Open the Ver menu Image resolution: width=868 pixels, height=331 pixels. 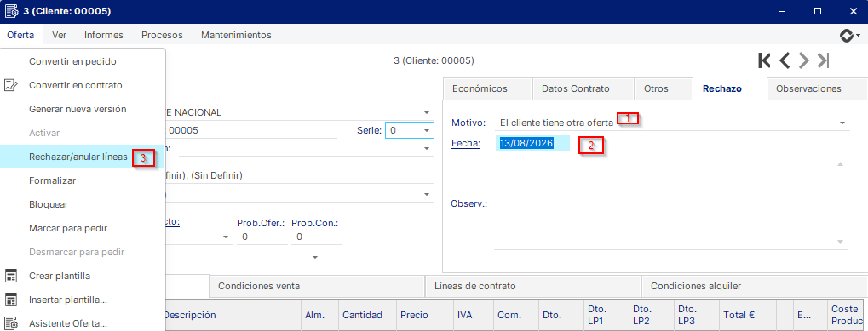coord(60,35)
